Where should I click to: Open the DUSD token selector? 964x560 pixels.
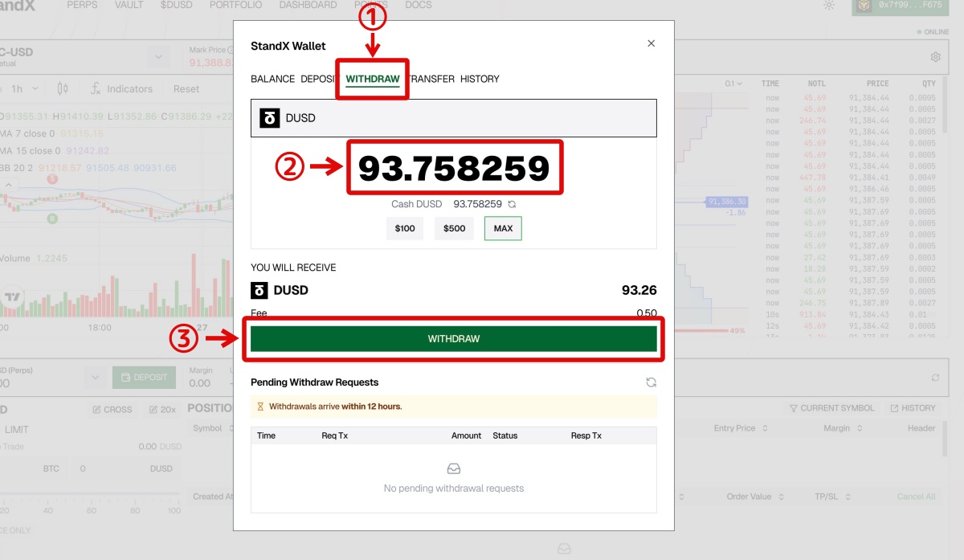[453, 118]
